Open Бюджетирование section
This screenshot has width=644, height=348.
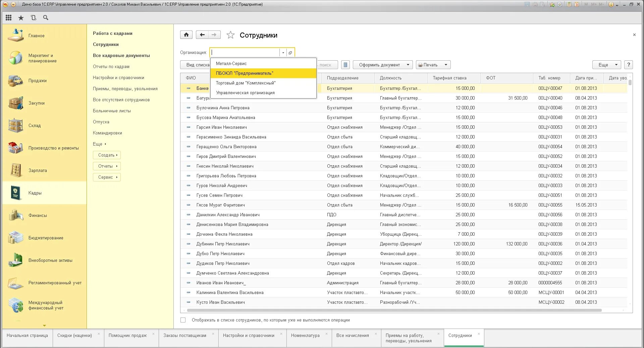pyautogui.click(x=44, y=238)
